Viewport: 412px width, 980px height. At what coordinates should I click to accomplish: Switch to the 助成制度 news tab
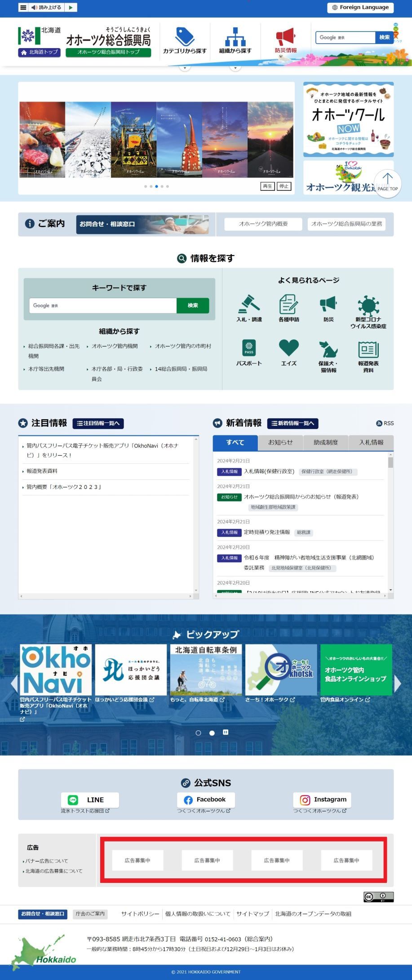pyautogui.click(x=326, y=443)
